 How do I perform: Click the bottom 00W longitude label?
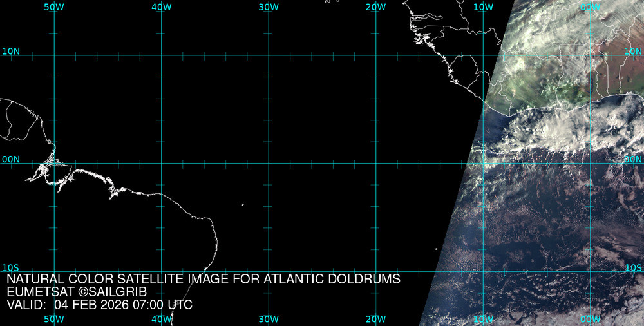(x=590, y=319)
